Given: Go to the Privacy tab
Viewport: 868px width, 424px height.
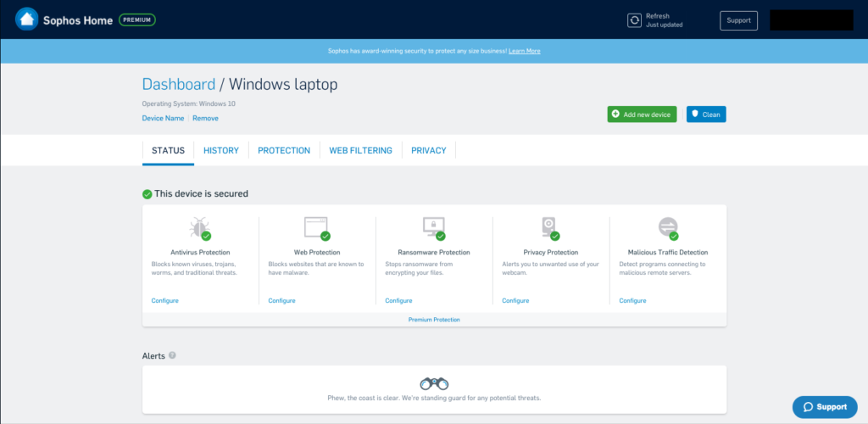Looking at the screenshot, I should pyautogui.click(x=428, y=151).
